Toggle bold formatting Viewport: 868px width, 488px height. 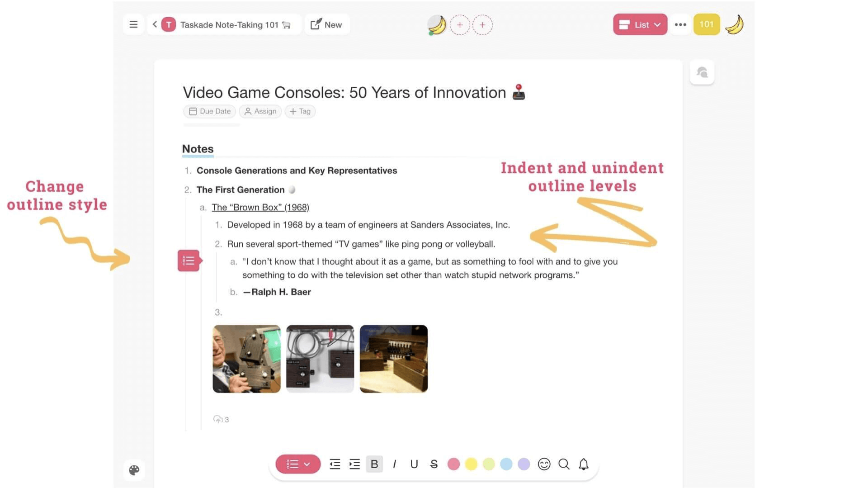coord(374,464)
